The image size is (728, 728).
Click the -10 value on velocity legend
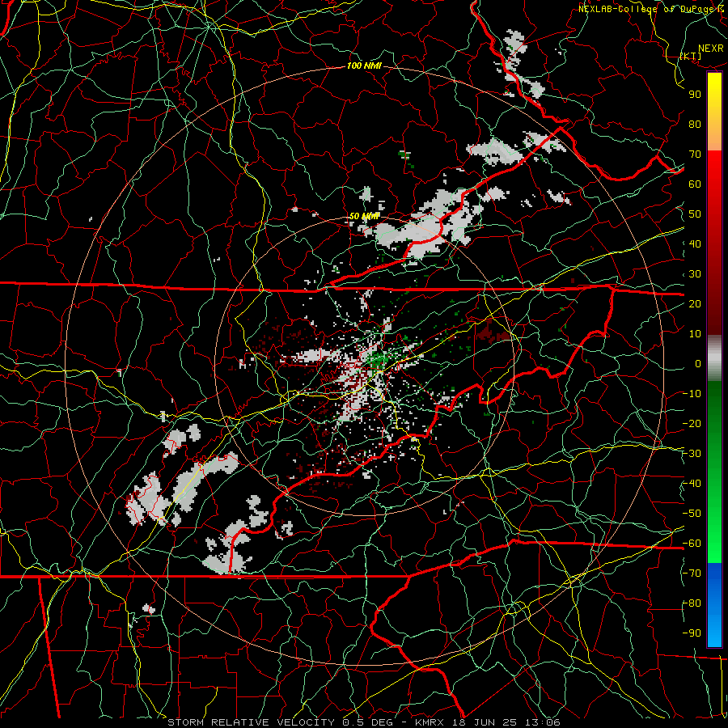pos(692,394)
